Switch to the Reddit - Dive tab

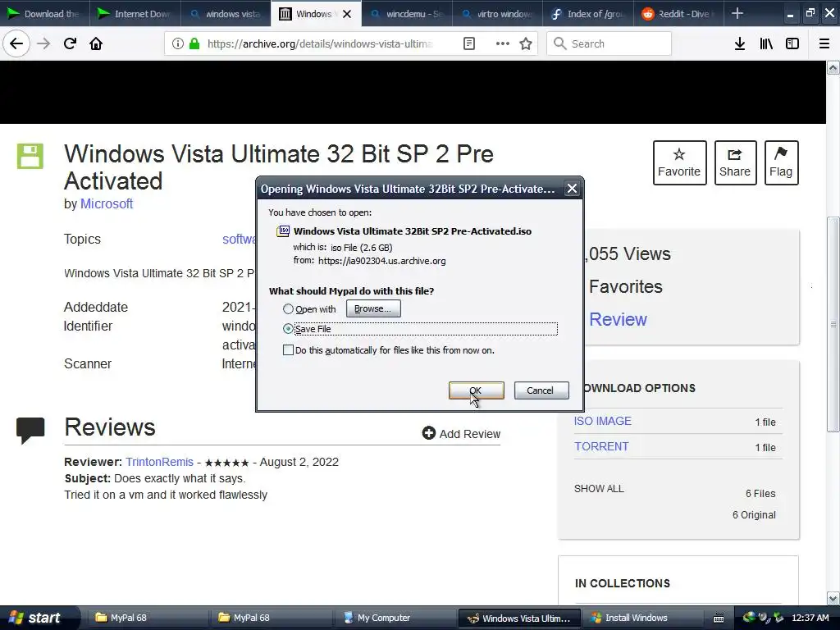pos(678,13)
